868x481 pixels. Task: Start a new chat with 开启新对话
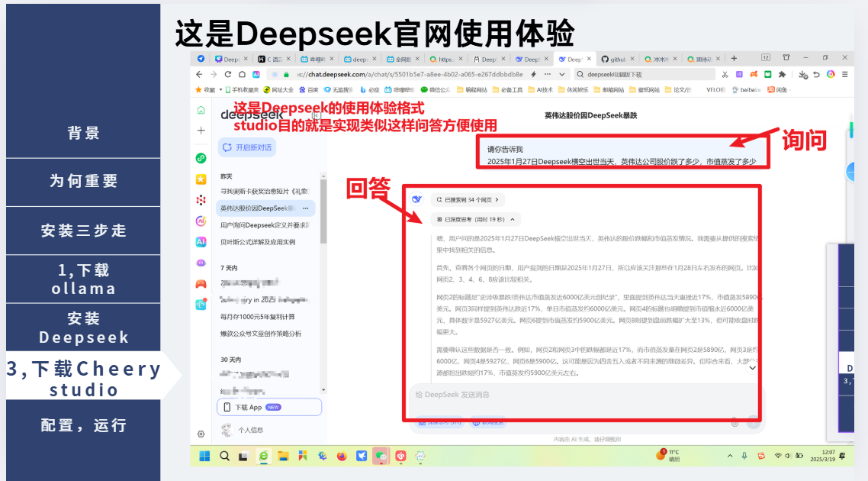(248, 147)
